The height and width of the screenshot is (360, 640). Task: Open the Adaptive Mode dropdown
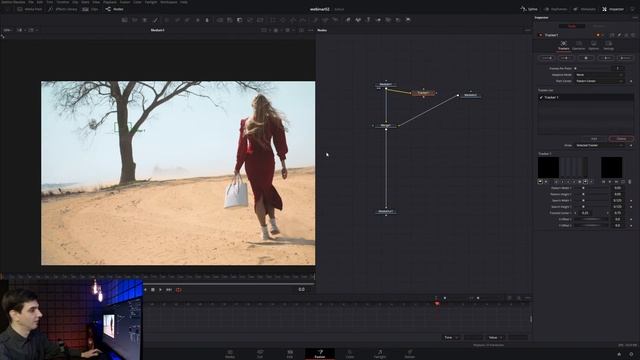pyautogui.click(x=599, y=75)
